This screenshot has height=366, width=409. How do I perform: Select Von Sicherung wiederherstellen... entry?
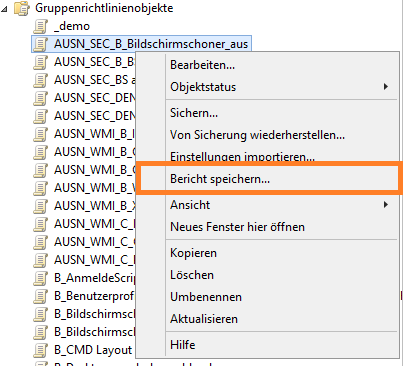click(257, 135)
